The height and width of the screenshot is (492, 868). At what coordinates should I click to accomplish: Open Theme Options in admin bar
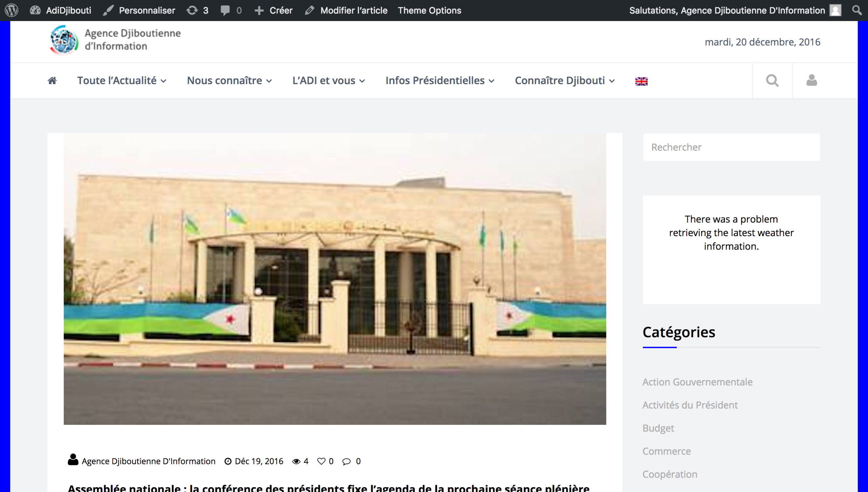tap(429, 10)
